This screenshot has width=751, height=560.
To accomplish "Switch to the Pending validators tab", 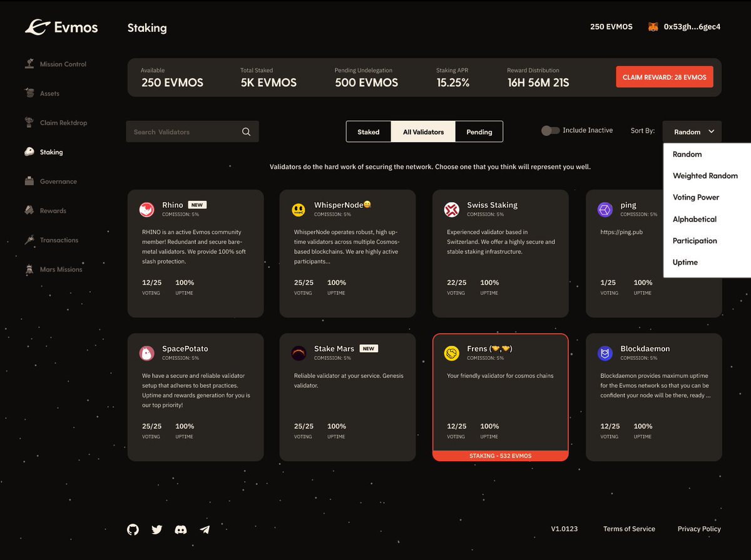I will pos(479,131).
